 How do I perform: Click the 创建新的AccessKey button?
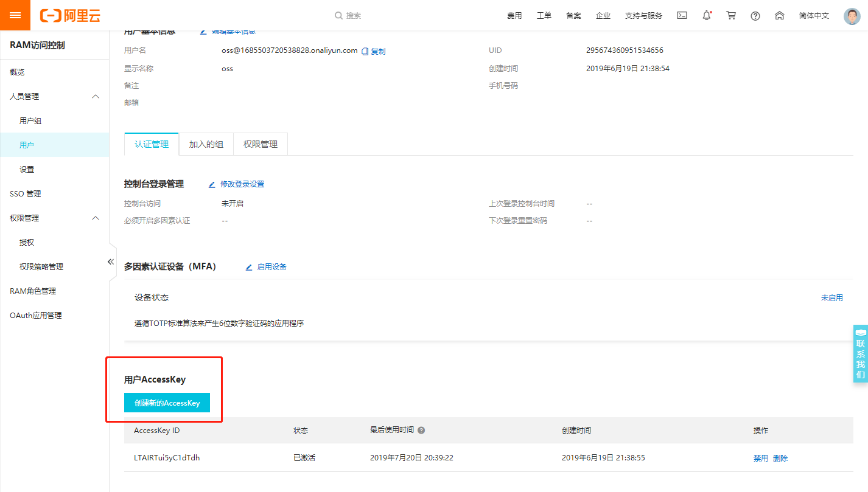[167, 403]
